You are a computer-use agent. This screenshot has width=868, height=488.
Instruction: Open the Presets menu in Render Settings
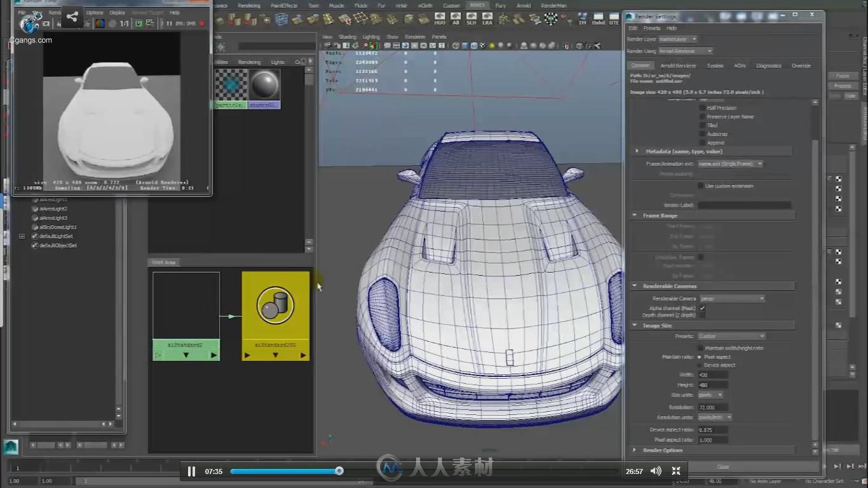coord(651,28)
